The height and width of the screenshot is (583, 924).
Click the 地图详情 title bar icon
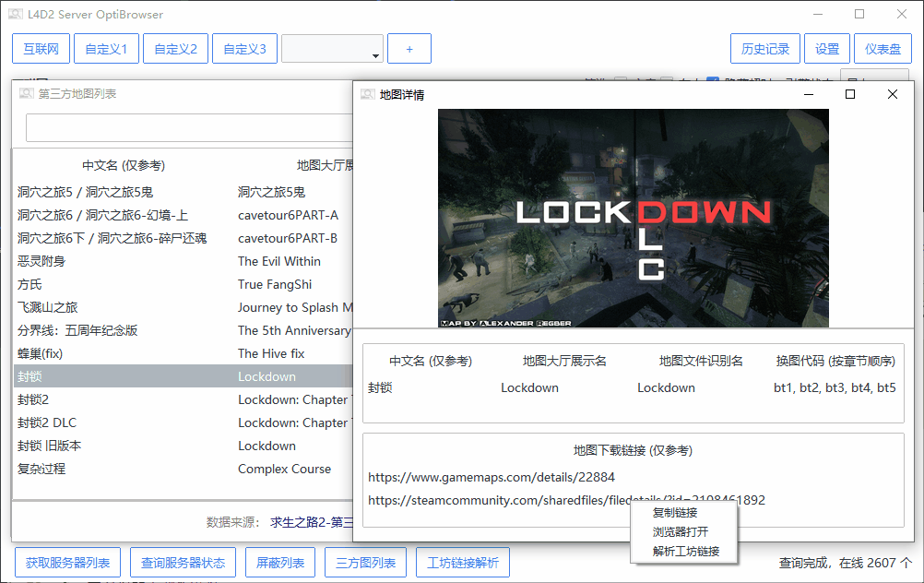pyautogui.click(x=367, y=95)
